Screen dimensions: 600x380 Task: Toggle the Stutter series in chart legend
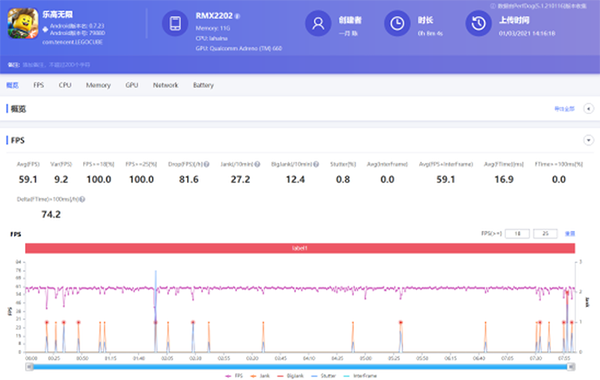(324, 376)
